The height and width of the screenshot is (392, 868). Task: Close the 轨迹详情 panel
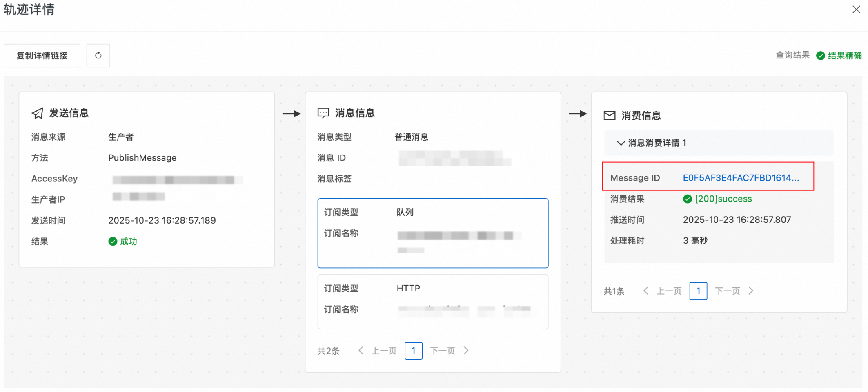(x=856, y=9)
